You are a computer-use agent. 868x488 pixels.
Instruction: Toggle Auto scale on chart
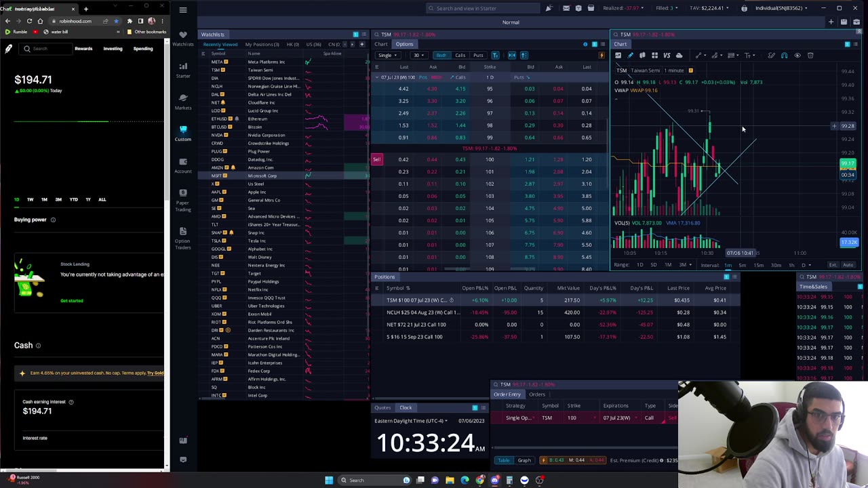[x=848, y=265]
